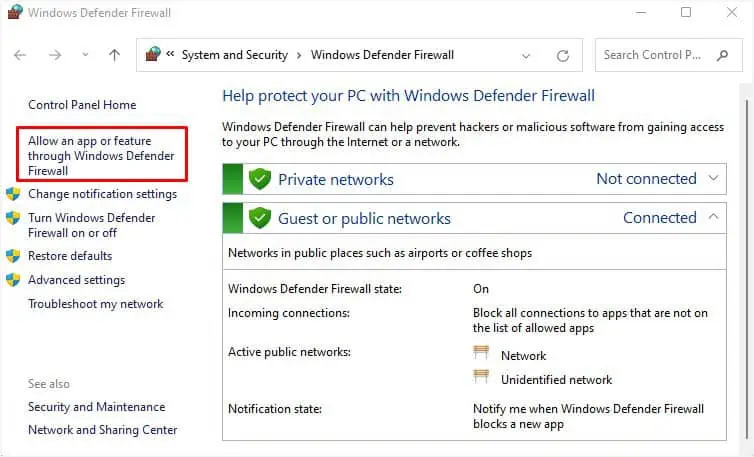Click the Up one level arrow
The width and height of the screenshot is (754, 457).
click(114, 56)
